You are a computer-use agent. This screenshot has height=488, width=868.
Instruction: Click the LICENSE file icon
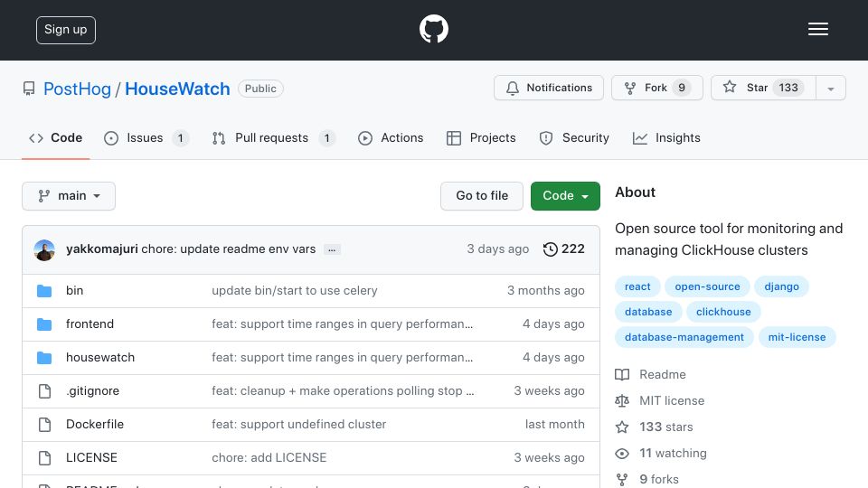click(44, 457)
